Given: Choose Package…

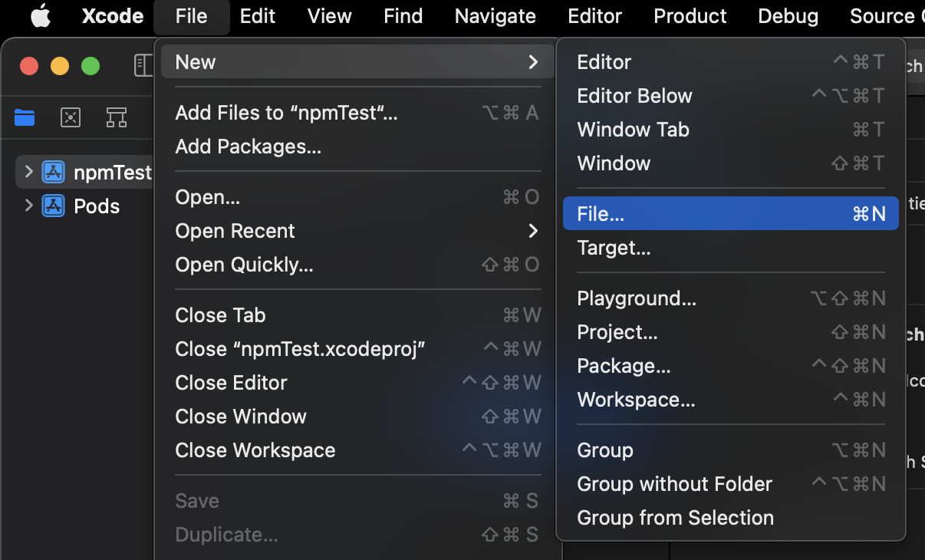Looking at the screenshot, I should pos(731,366).
